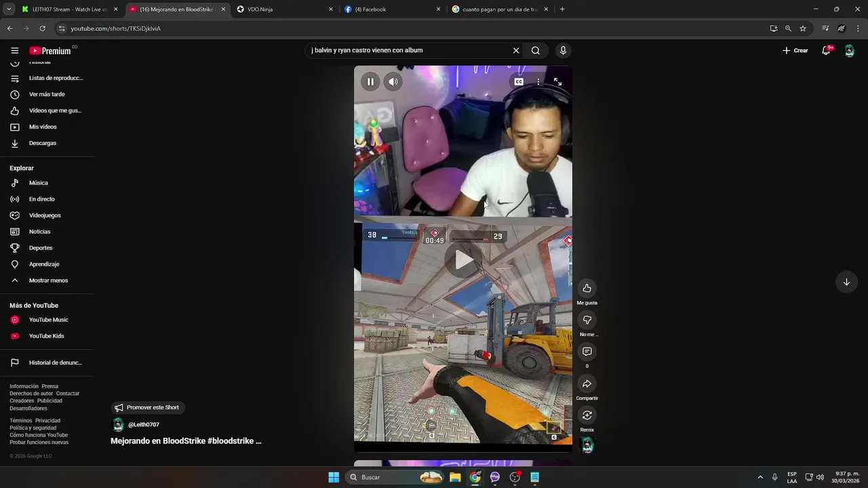868x488 pixels.
Task: Open Windows Start menu
Action: pos(334,477)
